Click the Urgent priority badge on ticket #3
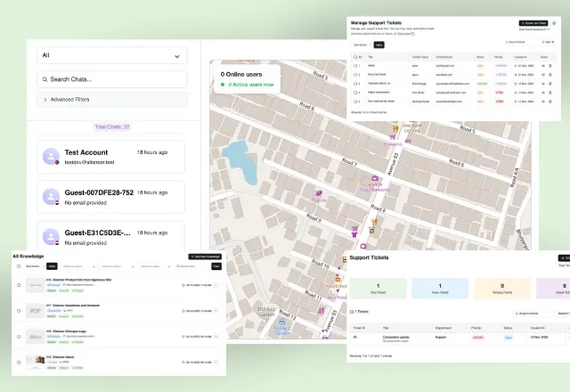This screenshot has height=392, width=570. (477, 338)
